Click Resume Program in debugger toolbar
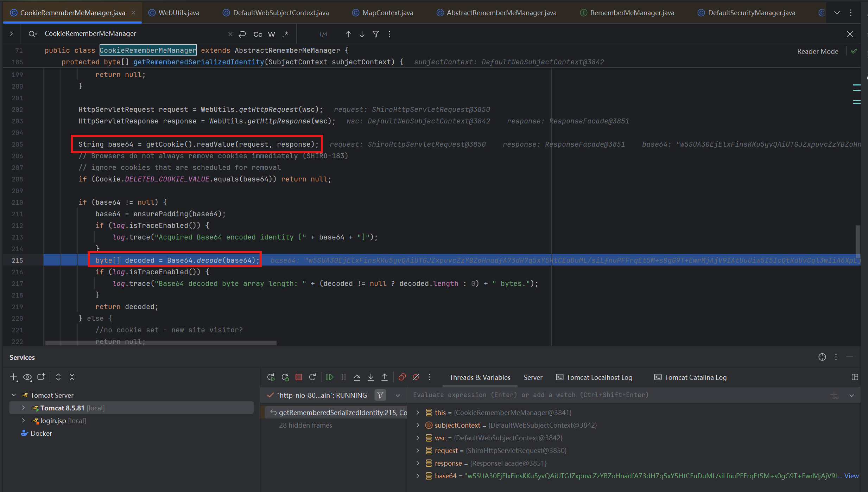Screen dimensions: 868x492 coord(329,377)
